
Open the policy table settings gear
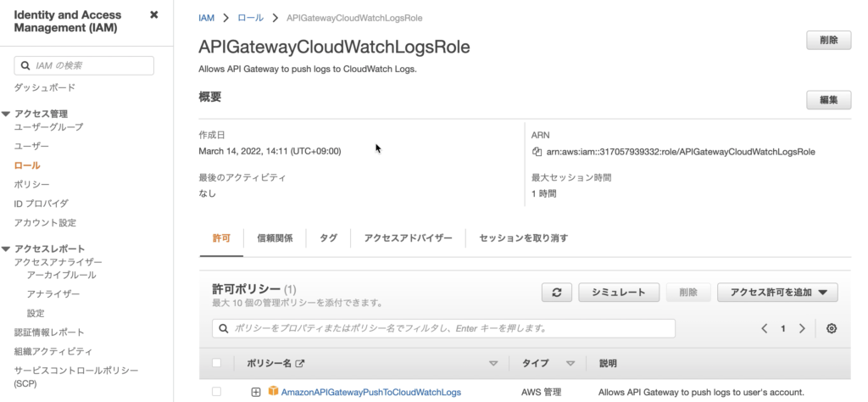pos(832,328)
